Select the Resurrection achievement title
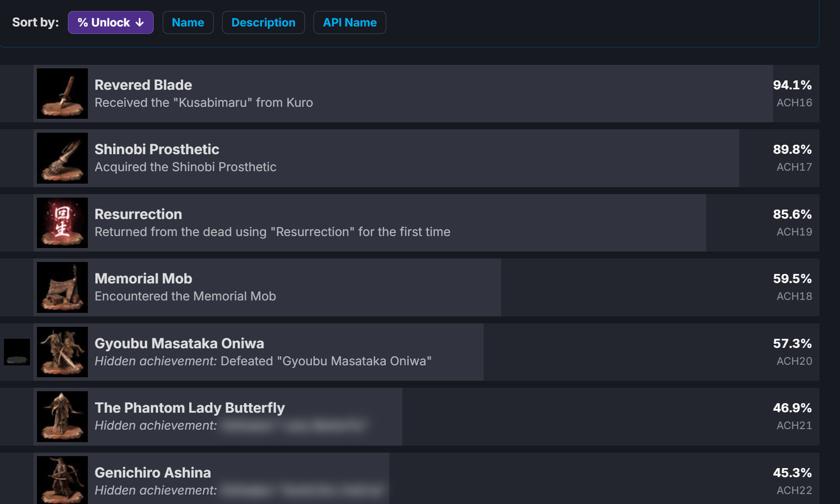The width and height of the screenshot is (840, 504). [x=138, y=214]
